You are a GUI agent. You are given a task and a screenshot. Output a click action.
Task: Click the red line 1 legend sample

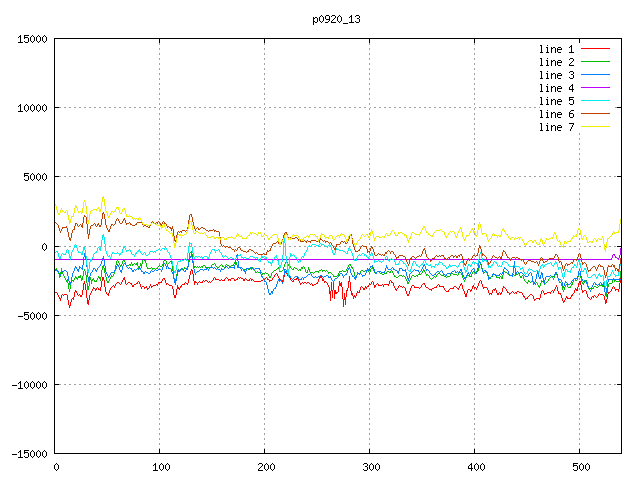click(x=596, y=49)
